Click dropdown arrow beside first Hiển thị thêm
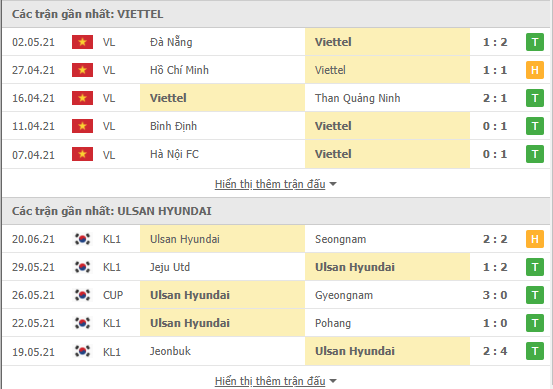The image size is (553, 389). [333, 184]
